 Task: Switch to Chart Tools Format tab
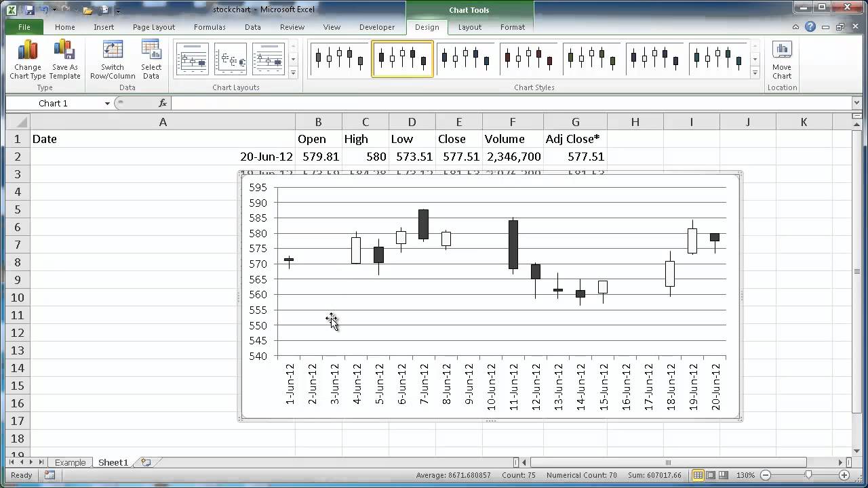[513, 27]
